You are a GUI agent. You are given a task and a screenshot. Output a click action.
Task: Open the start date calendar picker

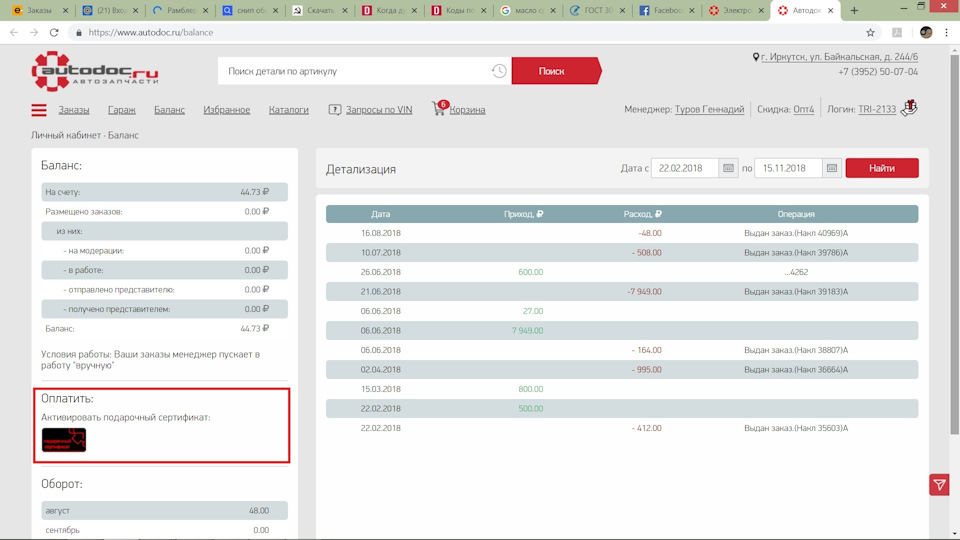(728, 169)
